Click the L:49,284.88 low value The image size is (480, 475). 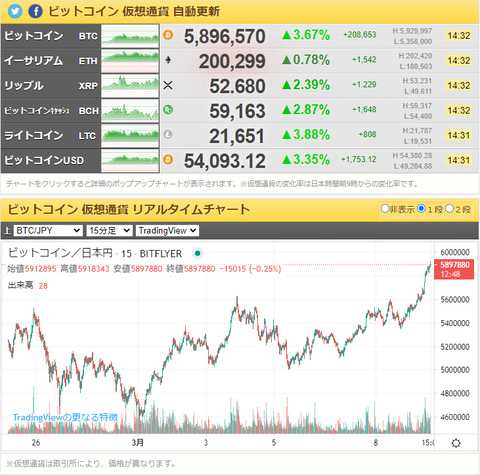point(413,166)
